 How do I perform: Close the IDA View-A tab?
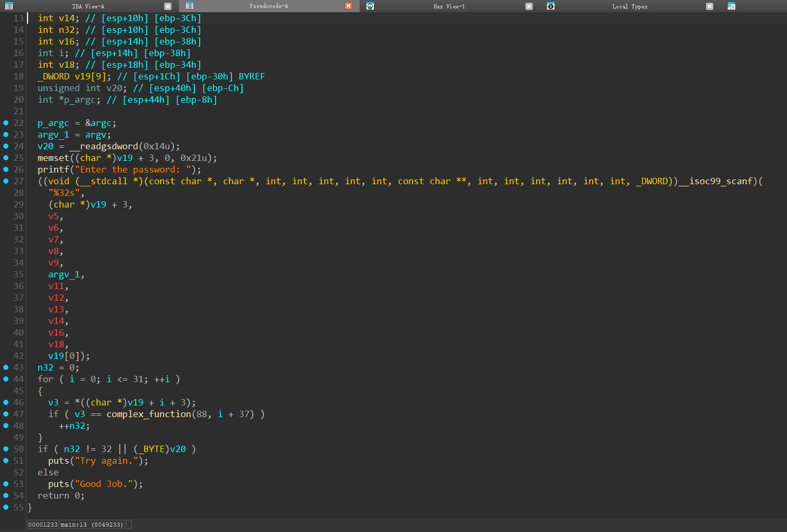click(168, 6)
